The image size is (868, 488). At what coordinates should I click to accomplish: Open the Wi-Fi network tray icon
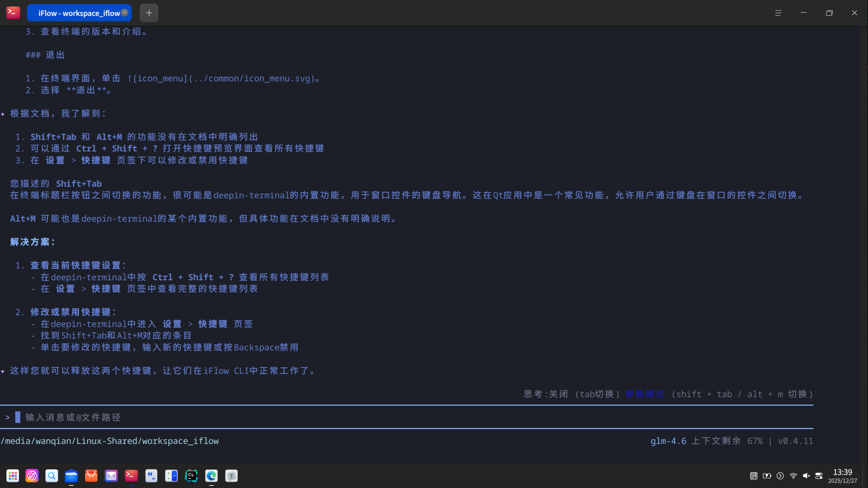coord(793,476)
